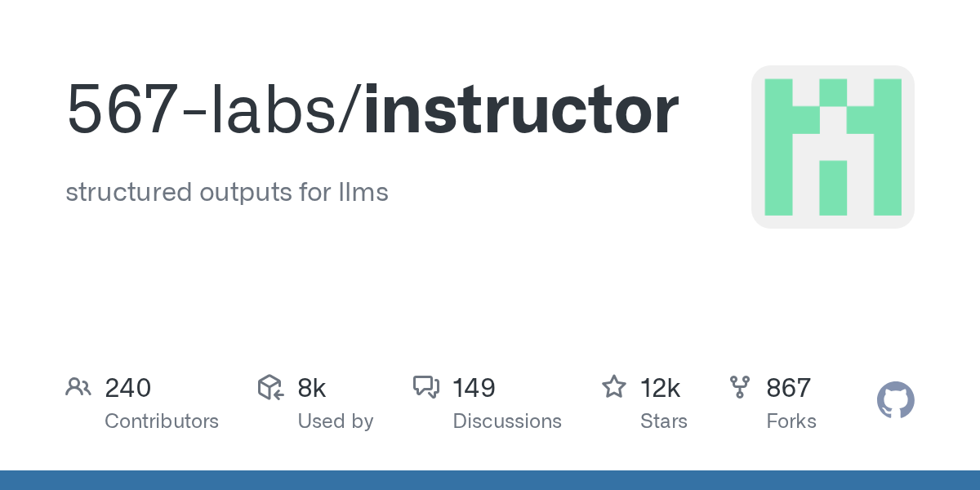
Task: Click the 867 forks count
Action: coord(788,388)
